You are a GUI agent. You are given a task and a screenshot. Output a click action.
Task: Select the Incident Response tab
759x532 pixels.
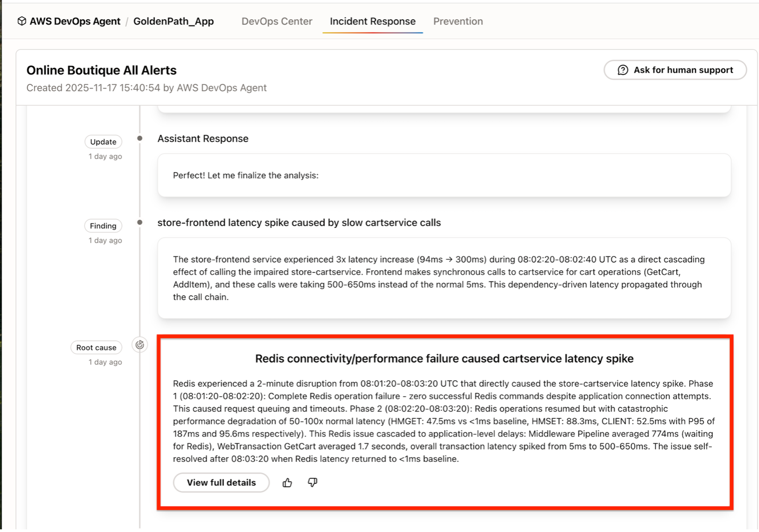tap(372, 21)
